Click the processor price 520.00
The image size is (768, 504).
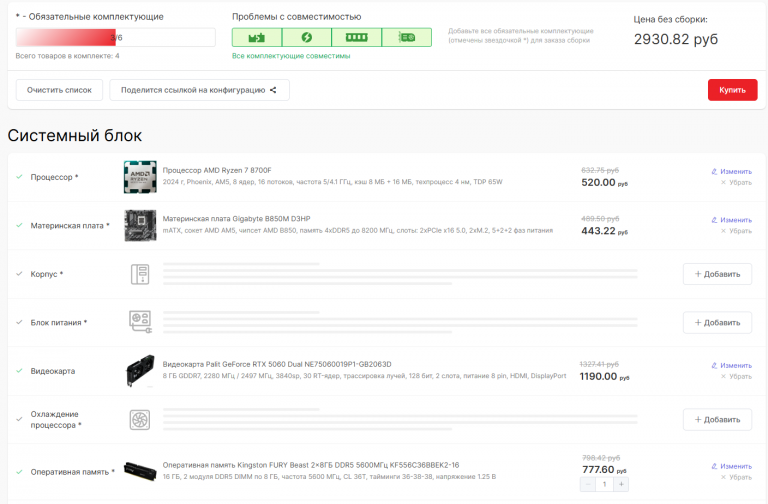click(604, 182)
